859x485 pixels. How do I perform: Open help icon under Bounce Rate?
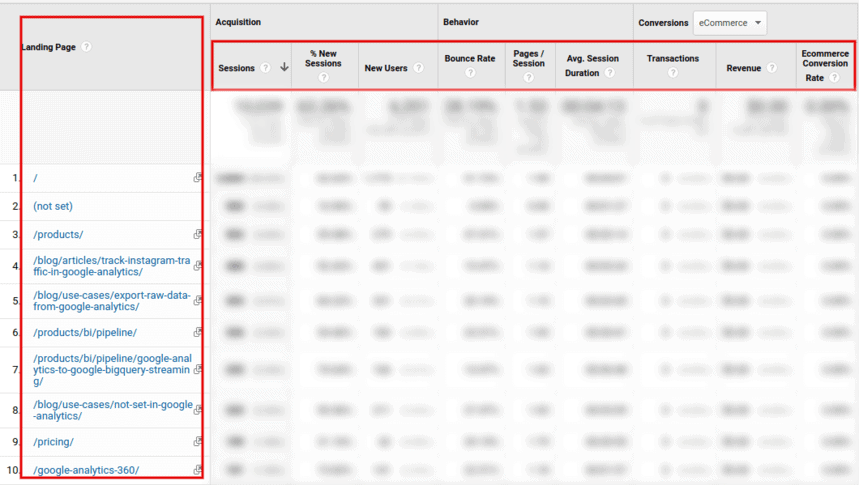point(470,72)
